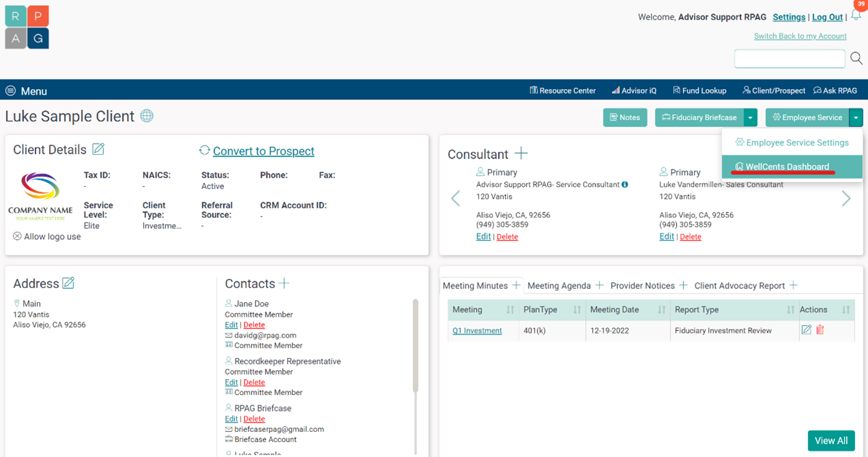Click the RPAG logo

27,27
